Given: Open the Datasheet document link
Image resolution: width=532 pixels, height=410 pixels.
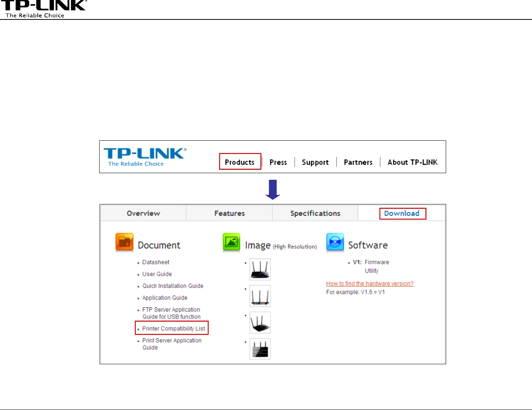Looking at the screenshot, I should (x=156, y=262).
